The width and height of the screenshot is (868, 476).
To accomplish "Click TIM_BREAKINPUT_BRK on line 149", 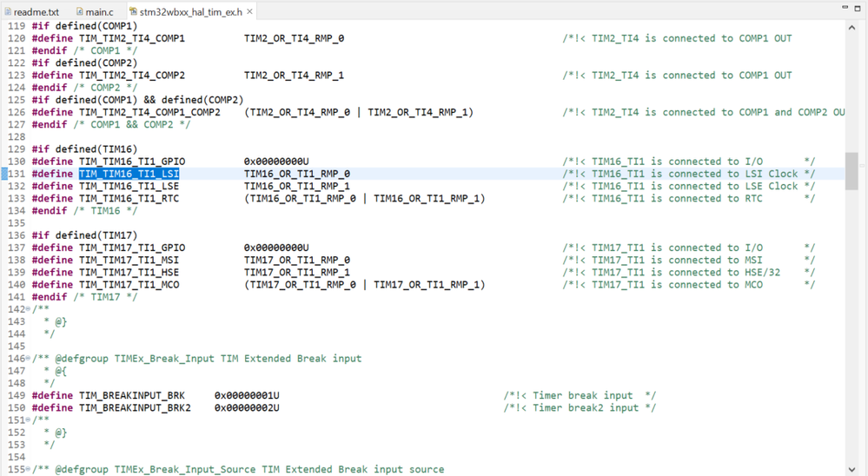I will click(x=132, y=396).
